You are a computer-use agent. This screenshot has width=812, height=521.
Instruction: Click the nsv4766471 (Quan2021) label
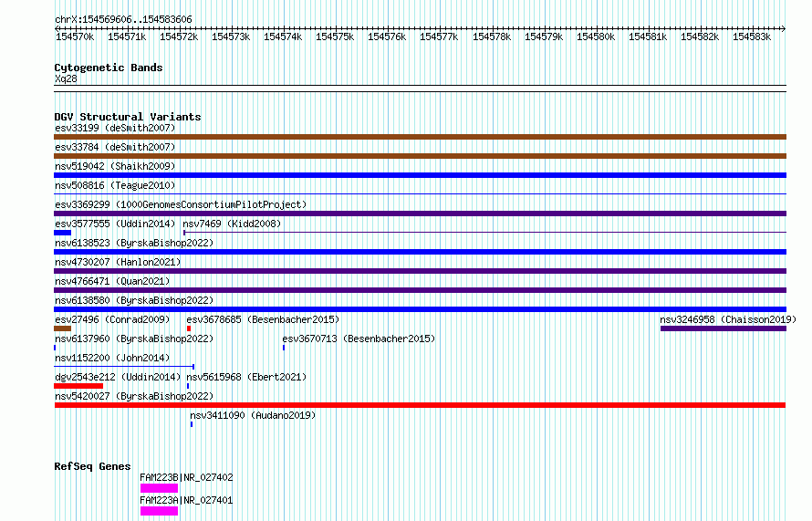point(112,281)
